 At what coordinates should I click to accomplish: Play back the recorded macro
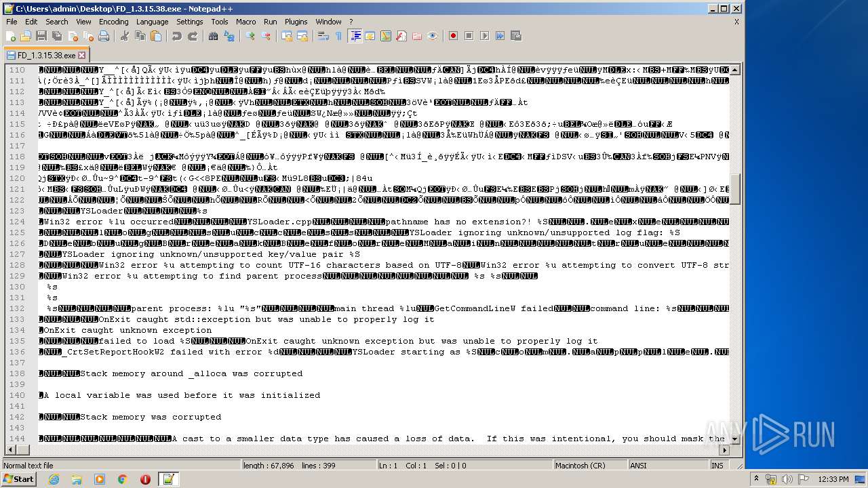coord(484,36)
